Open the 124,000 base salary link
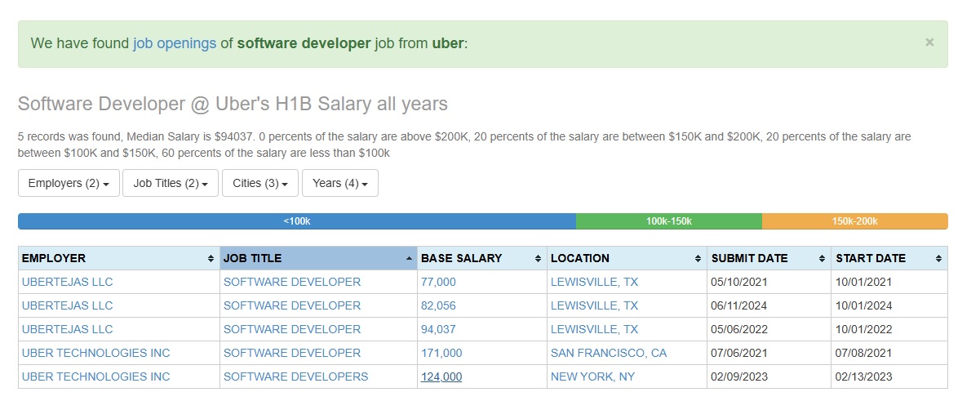980x401 pixels. [x=441, y=376]
